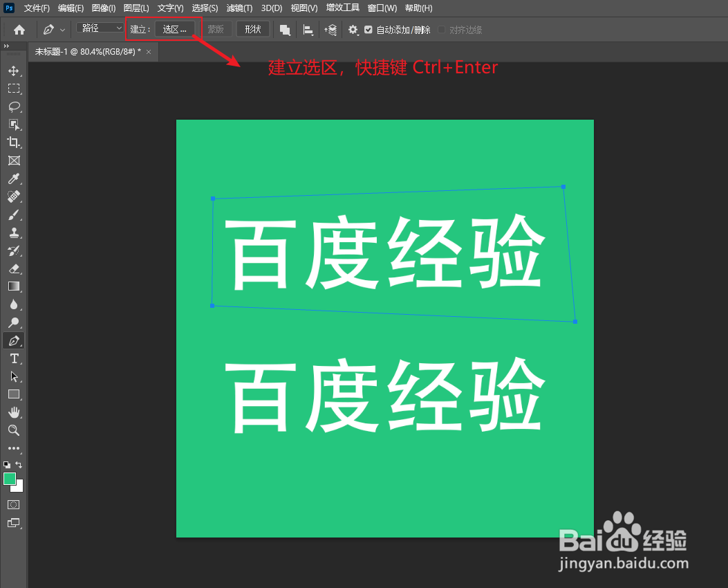Open the path operations settings gear
The height and width of the screenshot is (588, 728).
[353, 29]
